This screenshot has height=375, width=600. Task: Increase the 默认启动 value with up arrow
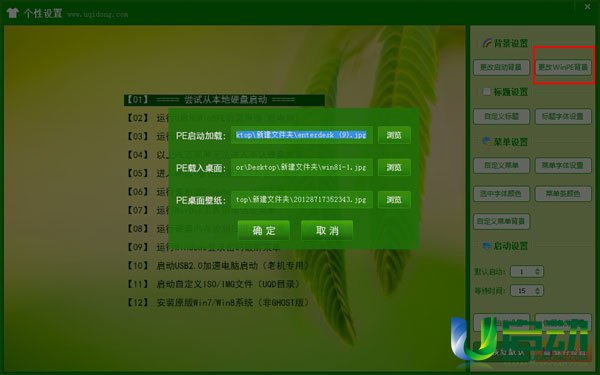(538, 269)
